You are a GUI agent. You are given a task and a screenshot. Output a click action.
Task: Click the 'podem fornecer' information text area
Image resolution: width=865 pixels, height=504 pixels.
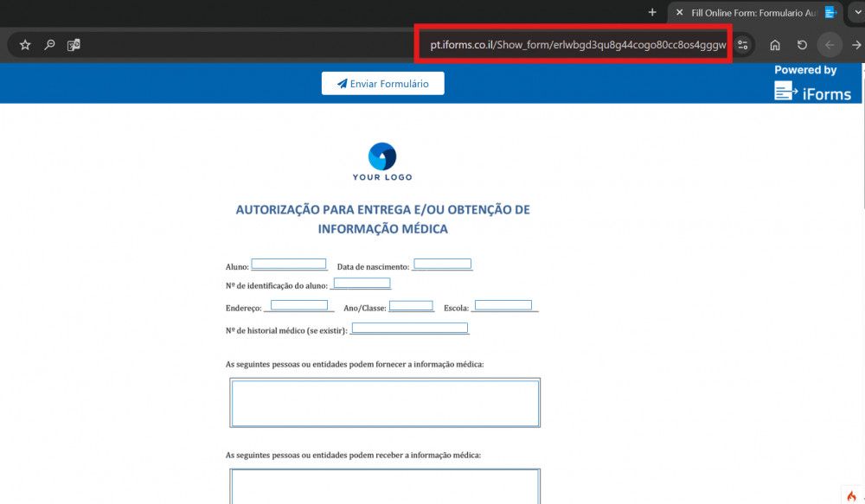click(385, 403)
